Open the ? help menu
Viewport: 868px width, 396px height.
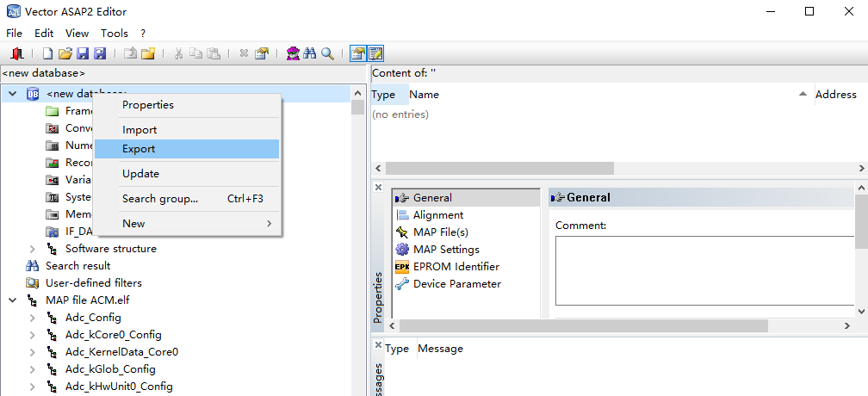coord(143,34)
